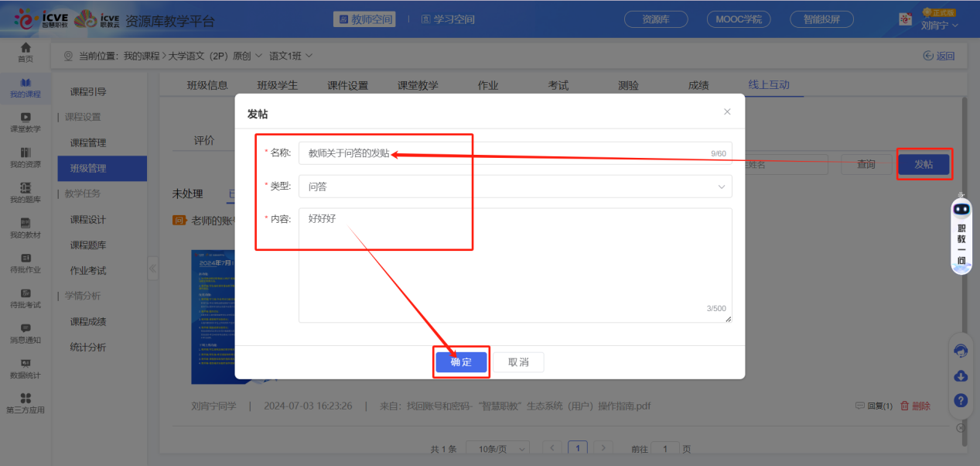Open the floating help question-mark icon

(960, 400)
